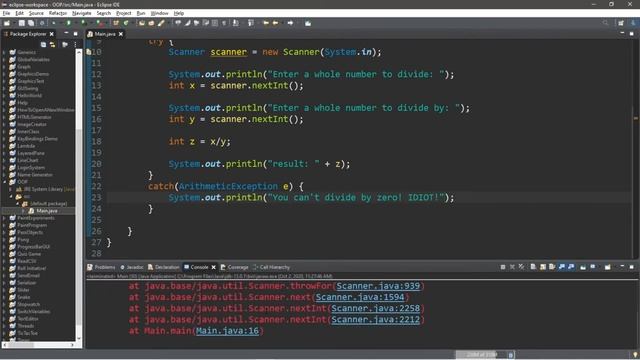
Task: Expand the Generics project
Action: click(4, 52)
